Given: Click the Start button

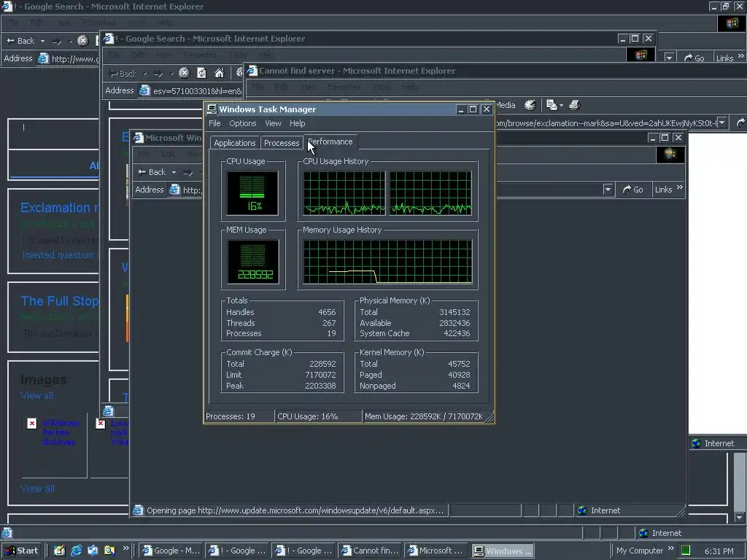Looking at the screenshot, I should pos(21,551).
